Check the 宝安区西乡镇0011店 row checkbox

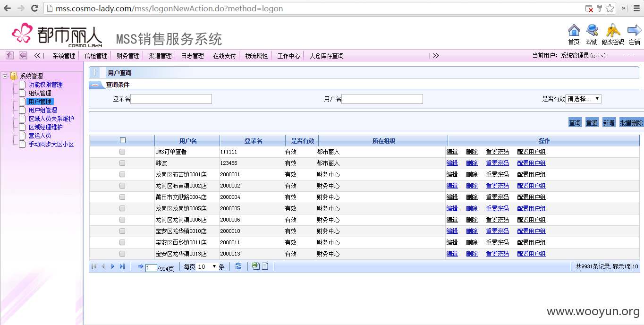[122, 242]
